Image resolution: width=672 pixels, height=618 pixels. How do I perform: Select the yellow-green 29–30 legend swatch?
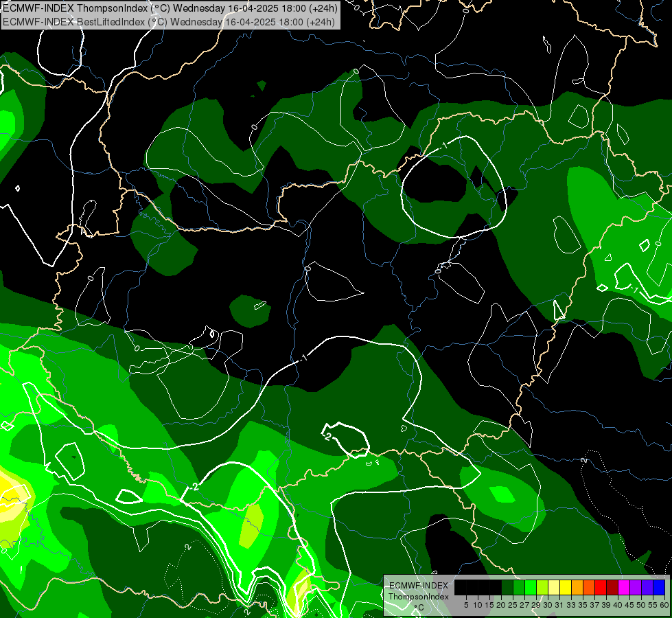pos(542,587)
